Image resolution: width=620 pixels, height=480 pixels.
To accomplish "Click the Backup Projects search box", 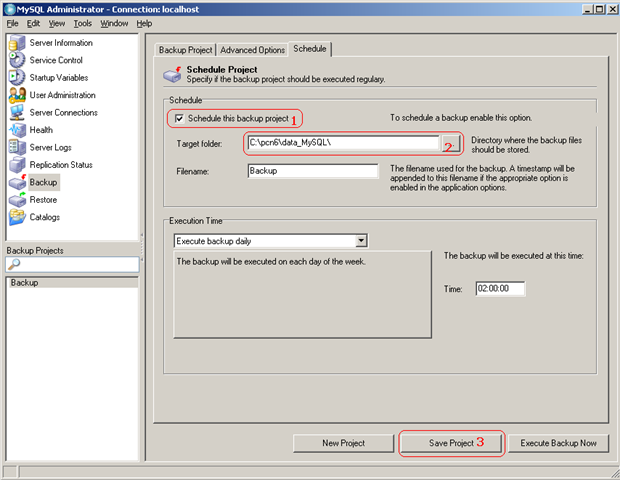I will (73, 264).
